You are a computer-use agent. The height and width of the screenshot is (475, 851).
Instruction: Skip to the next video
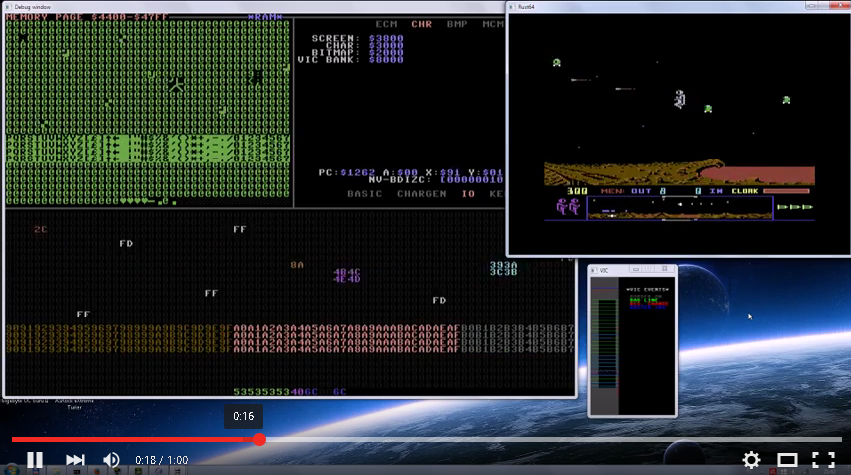[75, 460]
